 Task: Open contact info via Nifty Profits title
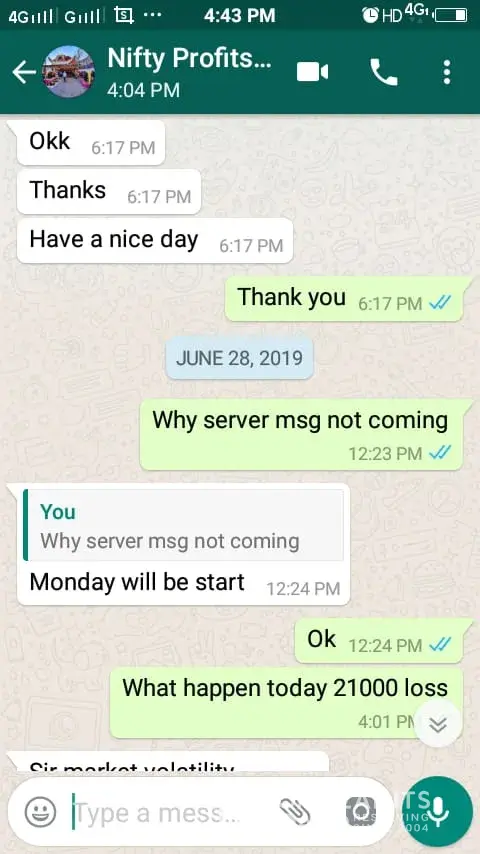point(189,58)
